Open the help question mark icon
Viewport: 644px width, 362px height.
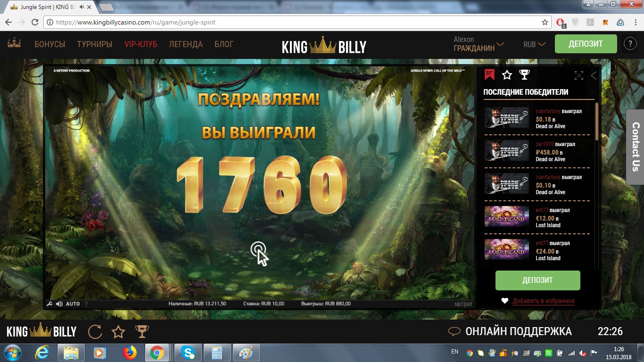630,44
